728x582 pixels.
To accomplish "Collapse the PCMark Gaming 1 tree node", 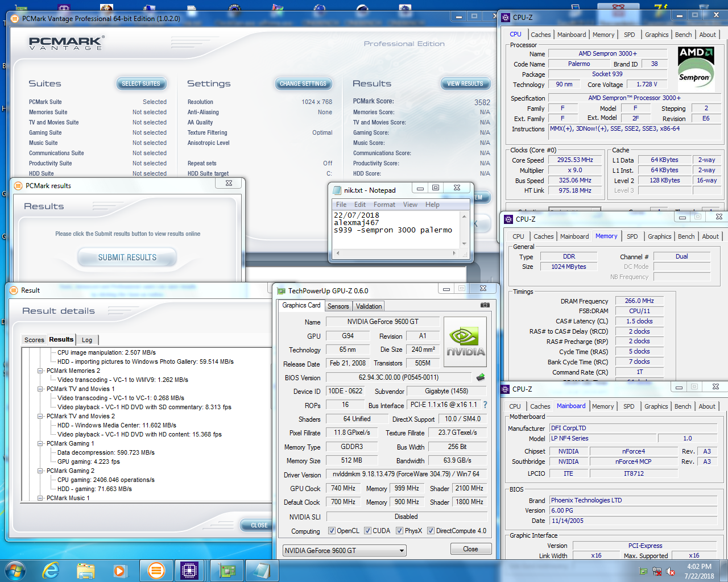I will (x=40, y=443).
